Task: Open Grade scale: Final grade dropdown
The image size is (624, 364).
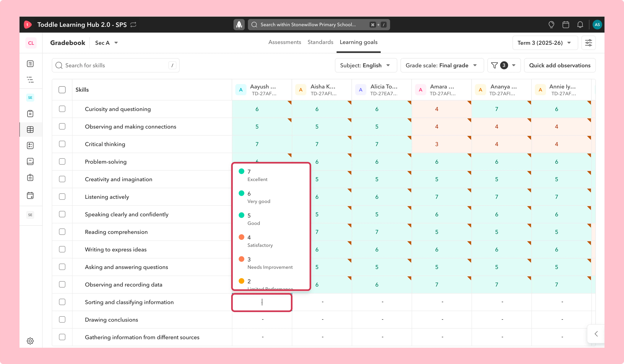Action: click(442, 65)
